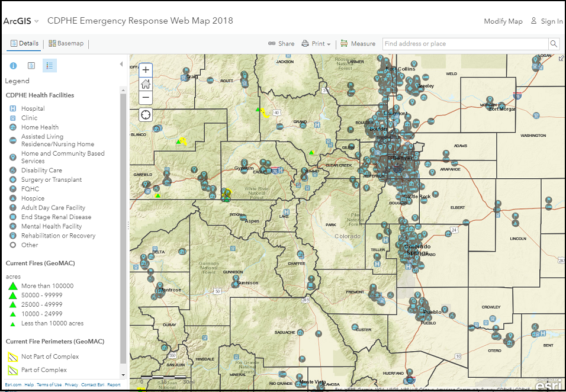This screenshot has height=392, width=566.
Task: Click the zoom out button on the map
Action: click(145, 98)
